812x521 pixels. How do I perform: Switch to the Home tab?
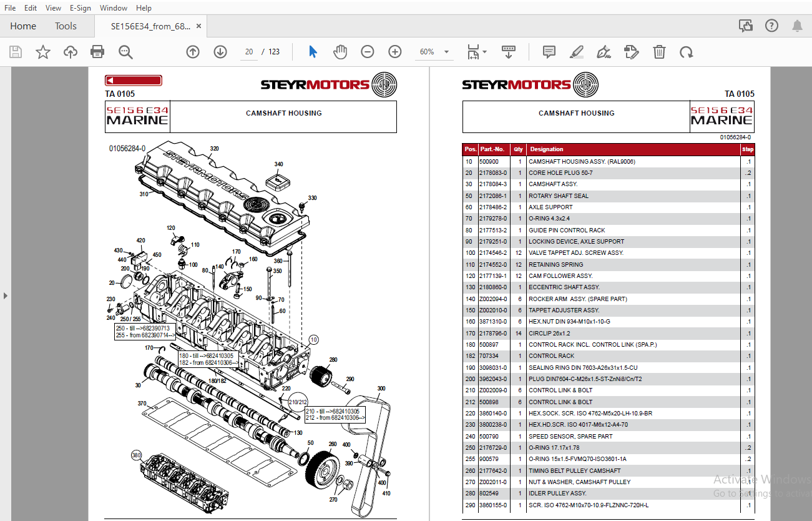[23, 26]
